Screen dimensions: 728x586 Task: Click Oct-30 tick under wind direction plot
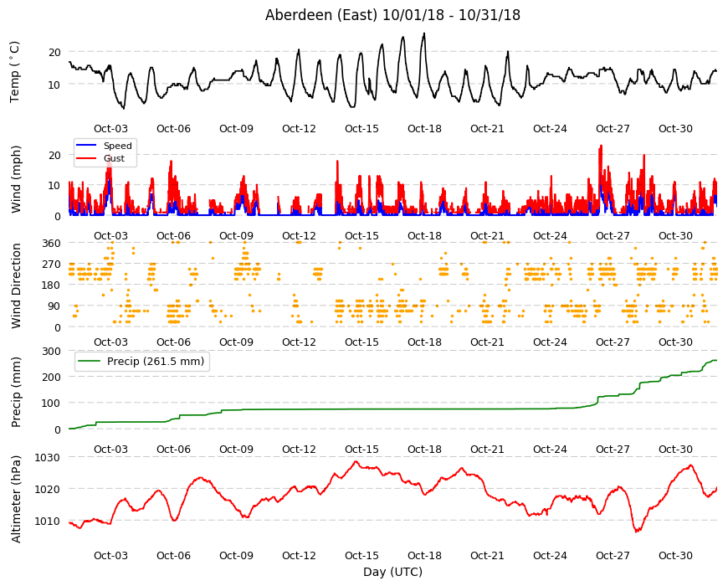click(675, 342)
